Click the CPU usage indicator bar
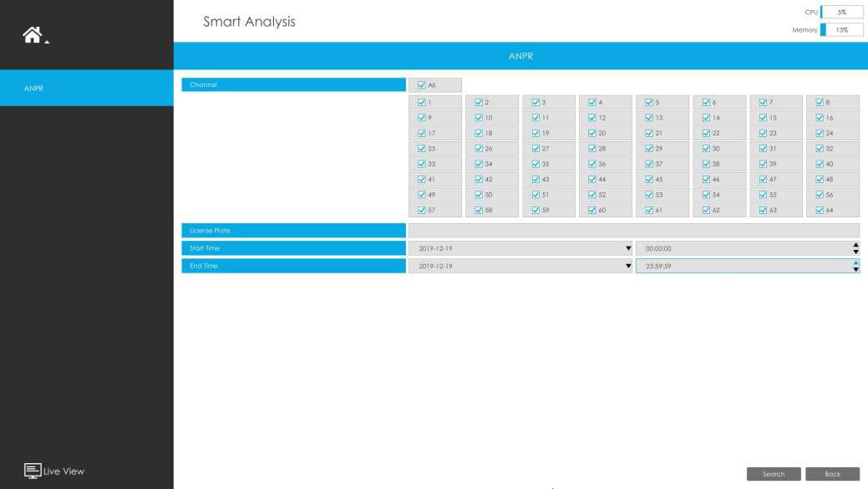Viewport: 868px width, 489px height. 841,13
